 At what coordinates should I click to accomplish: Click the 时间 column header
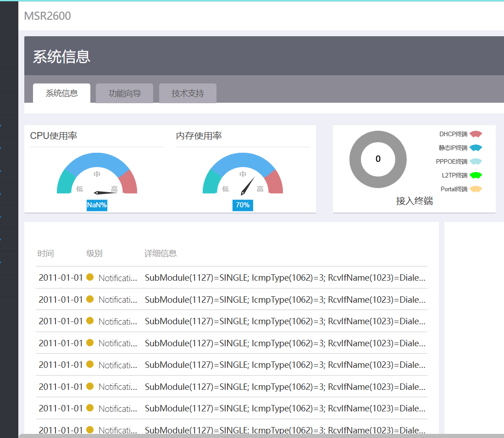pos(45,254)
